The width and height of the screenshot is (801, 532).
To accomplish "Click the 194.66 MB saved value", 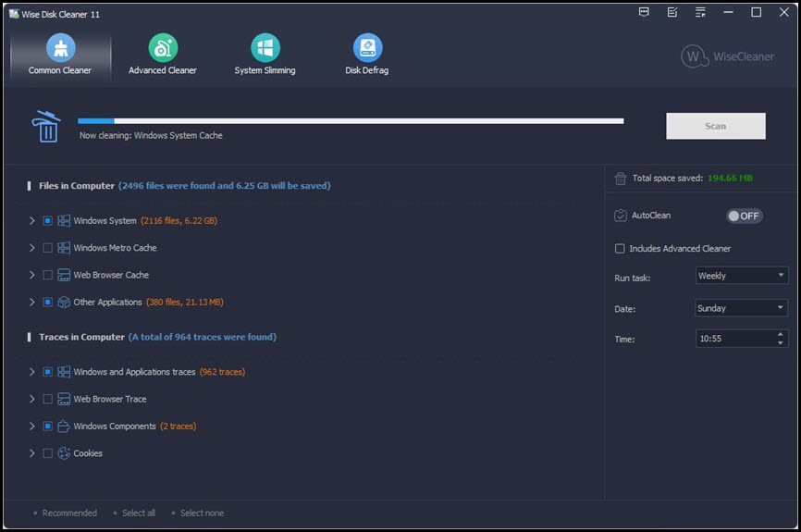I will point(730,179).
